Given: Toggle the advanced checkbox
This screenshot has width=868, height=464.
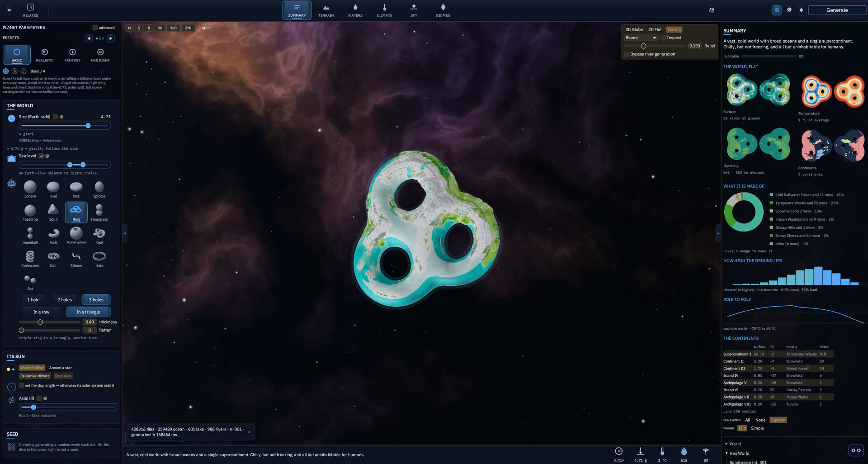Looking at the screenshot, I should (95, 28).
